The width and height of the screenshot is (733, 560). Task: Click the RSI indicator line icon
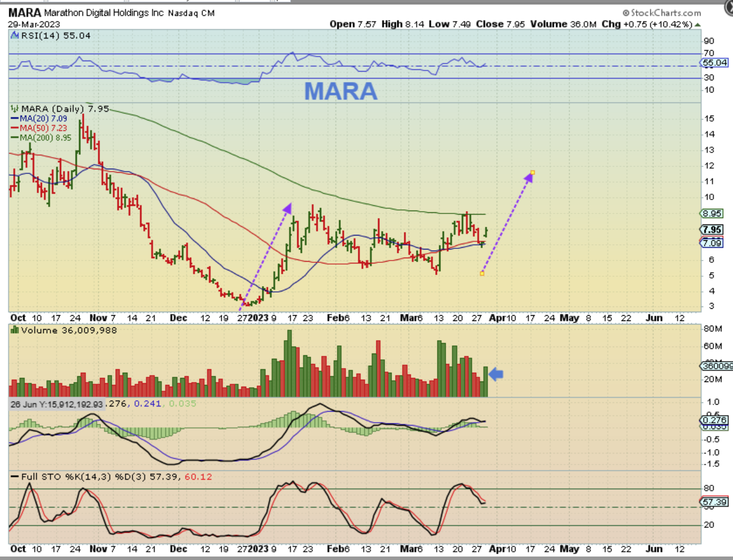(x=15, y=35)
